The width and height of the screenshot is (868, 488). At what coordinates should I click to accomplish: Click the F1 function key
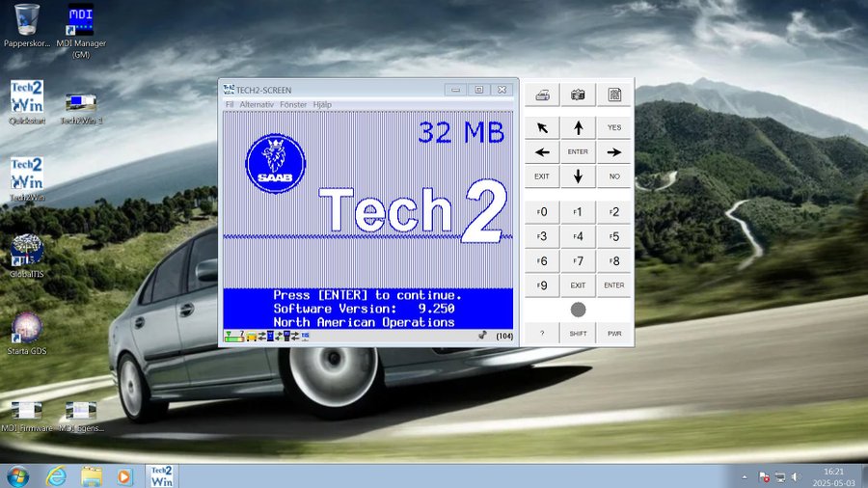pyautogui.click(x=578, y=212)
